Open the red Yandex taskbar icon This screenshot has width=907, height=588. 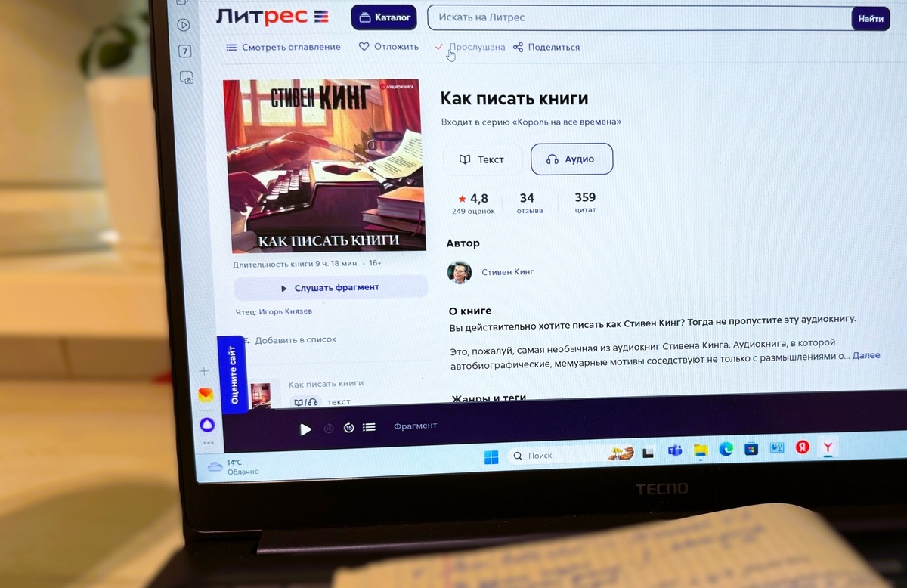point(802,447)
